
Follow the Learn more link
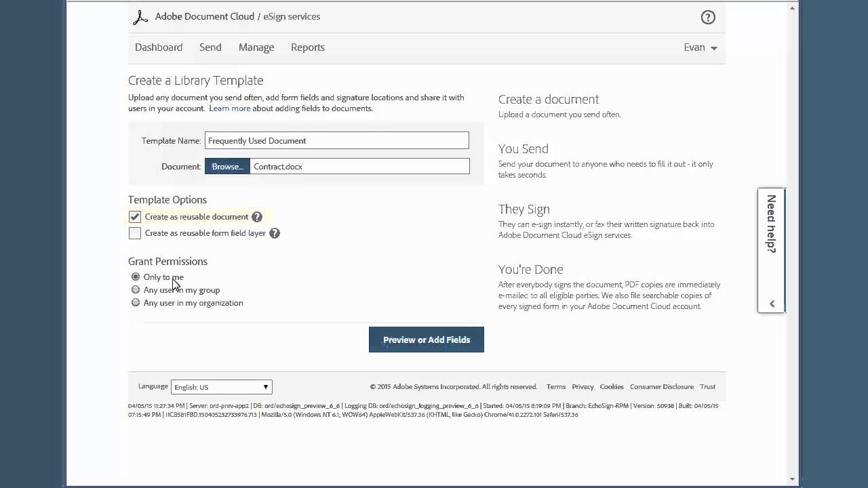pos(230,108)
